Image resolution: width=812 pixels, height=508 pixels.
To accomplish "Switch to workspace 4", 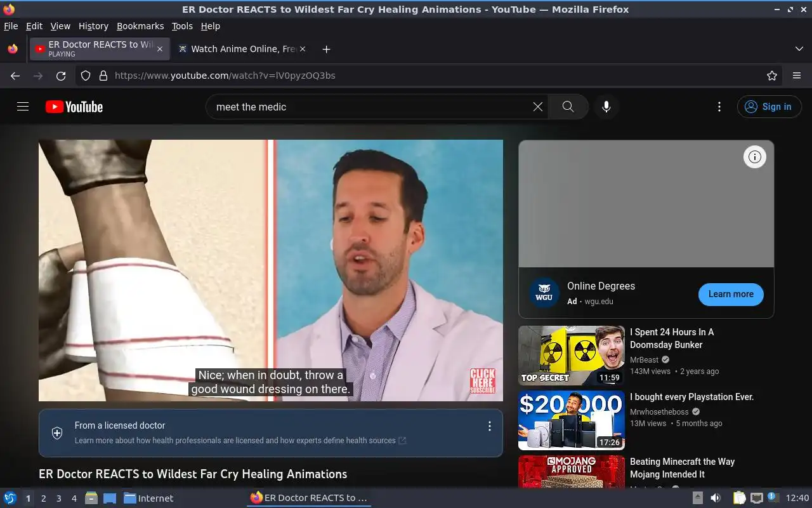I will (x=74, y=498).
